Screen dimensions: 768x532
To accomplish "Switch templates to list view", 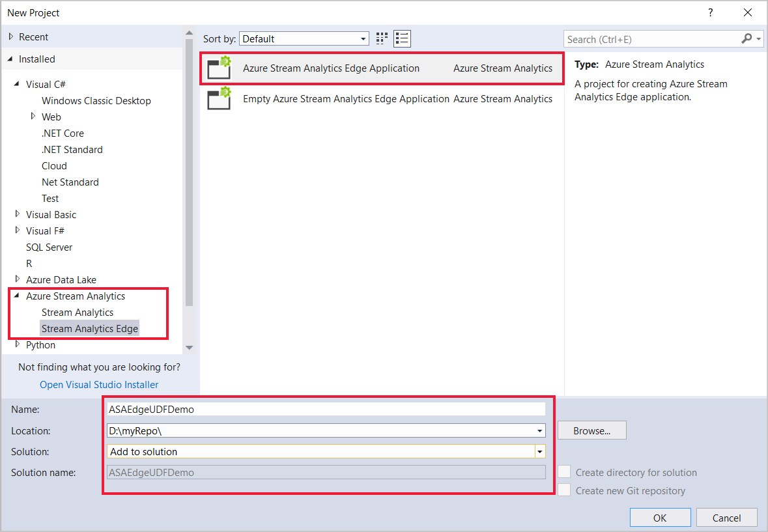I will point(402,38).
